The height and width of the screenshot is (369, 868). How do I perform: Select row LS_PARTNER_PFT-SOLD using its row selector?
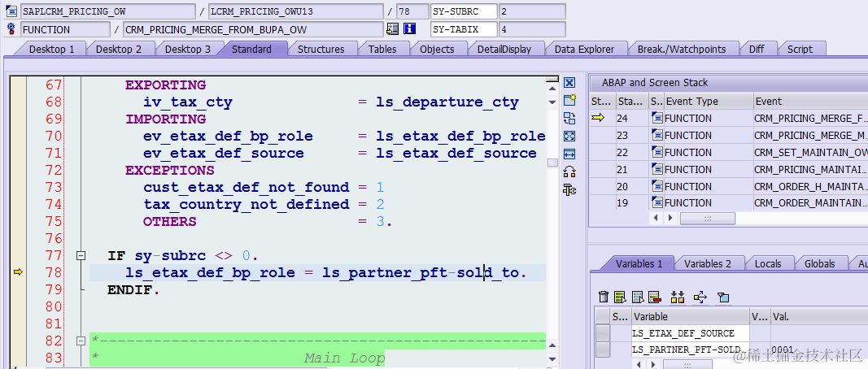(x=603, y=349)
